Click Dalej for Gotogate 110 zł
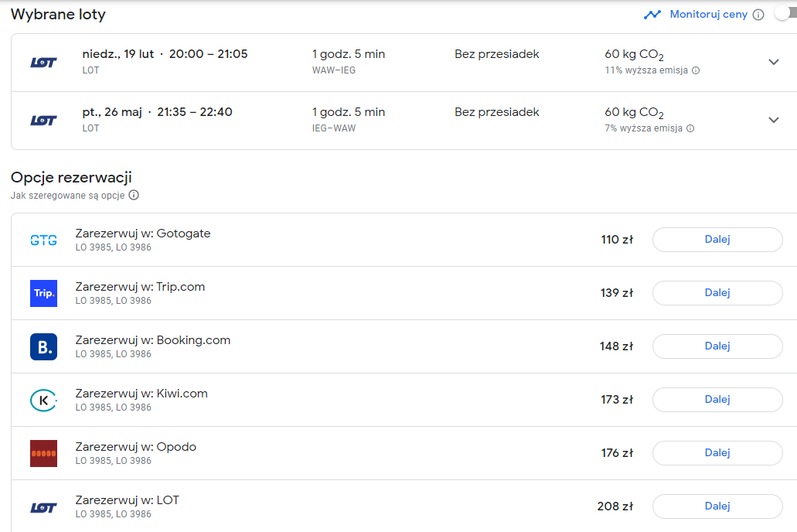This screenshot has width=797, height=532. (717, 240)
